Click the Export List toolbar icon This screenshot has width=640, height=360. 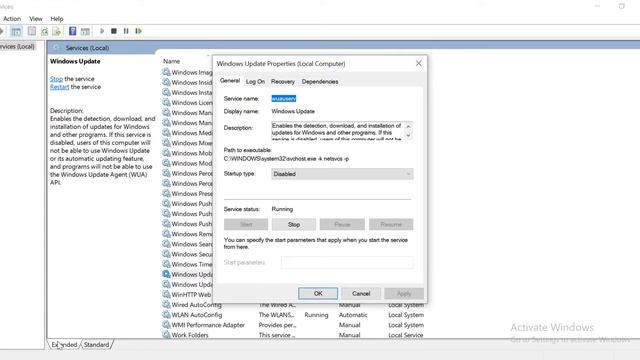[x=56, y=31]
